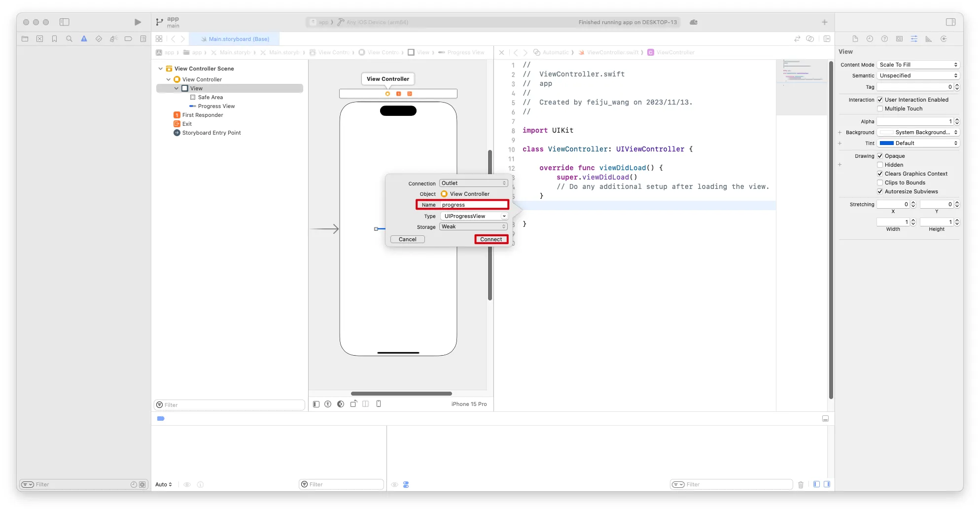Open the Connection Outlet dropdown
This screenshot has width=980, height=512.
[473, 183]
